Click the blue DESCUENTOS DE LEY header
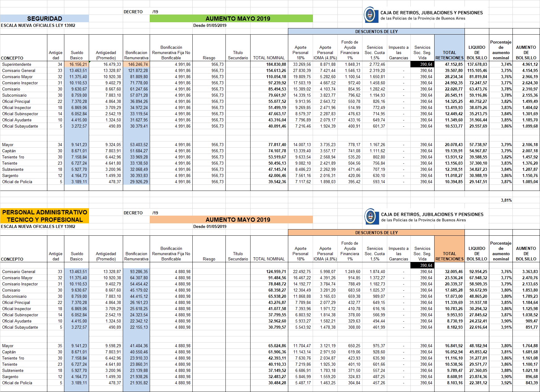 pos(376,32)
